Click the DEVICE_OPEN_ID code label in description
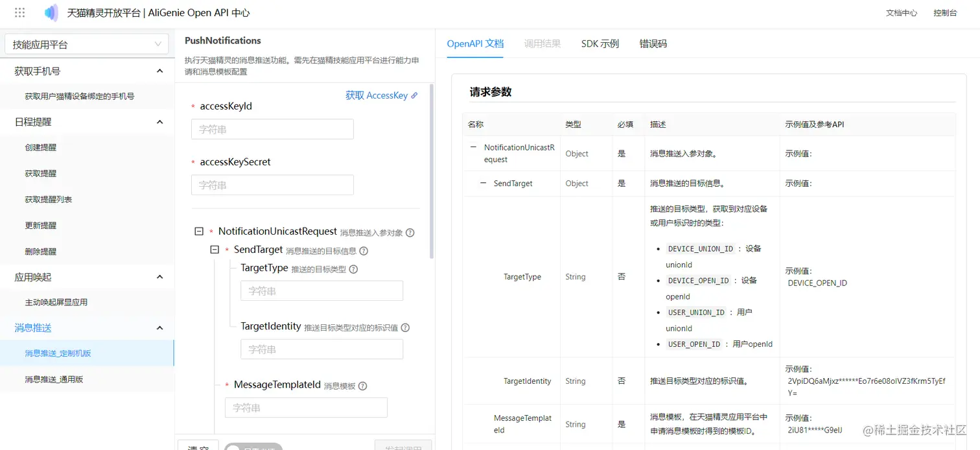This screenshot has width=980, height=450. [699, 281]
